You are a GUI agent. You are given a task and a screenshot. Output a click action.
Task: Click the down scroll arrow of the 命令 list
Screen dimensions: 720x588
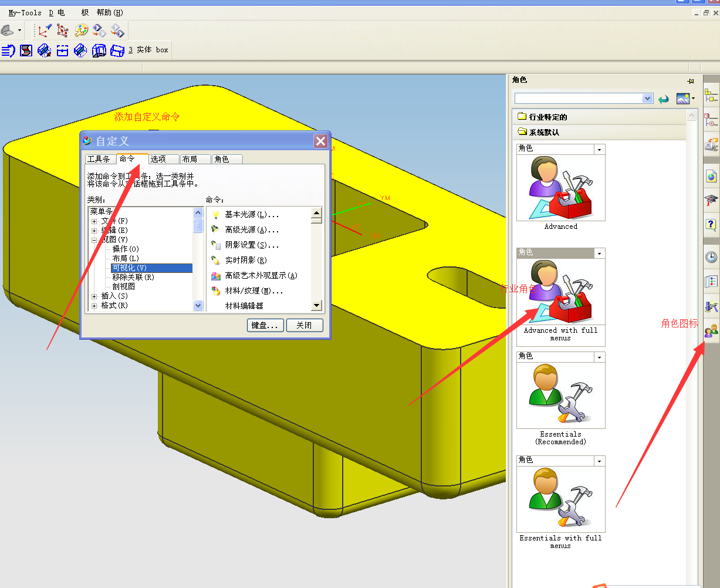coord(316,305)
